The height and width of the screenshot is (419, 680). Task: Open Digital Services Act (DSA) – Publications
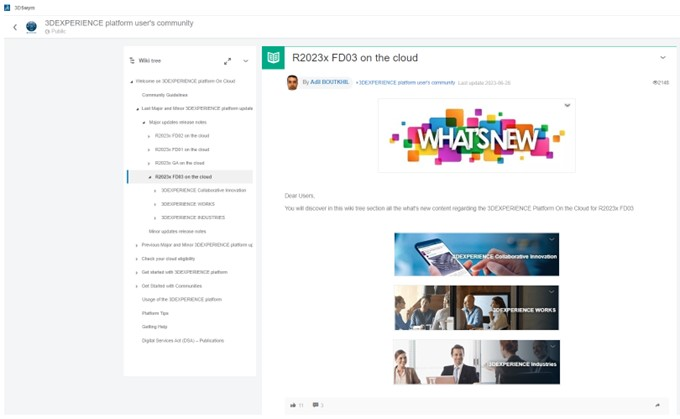tap(183, 340)
